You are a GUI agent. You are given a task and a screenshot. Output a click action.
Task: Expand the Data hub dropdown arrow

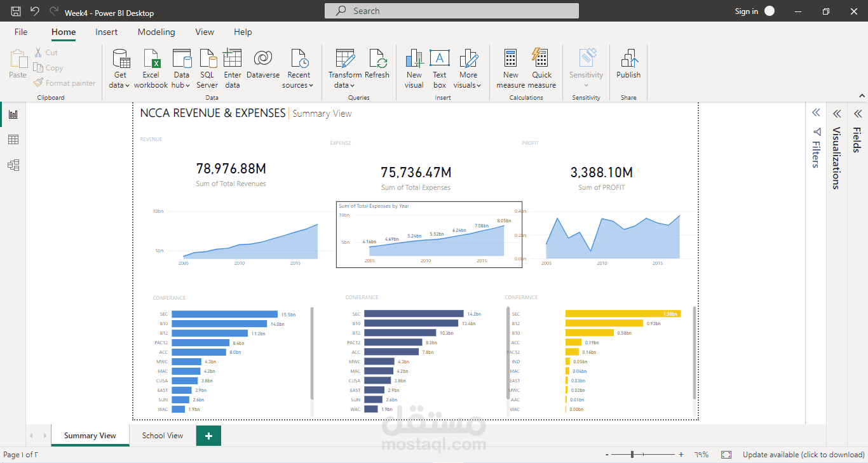point(188,86)
